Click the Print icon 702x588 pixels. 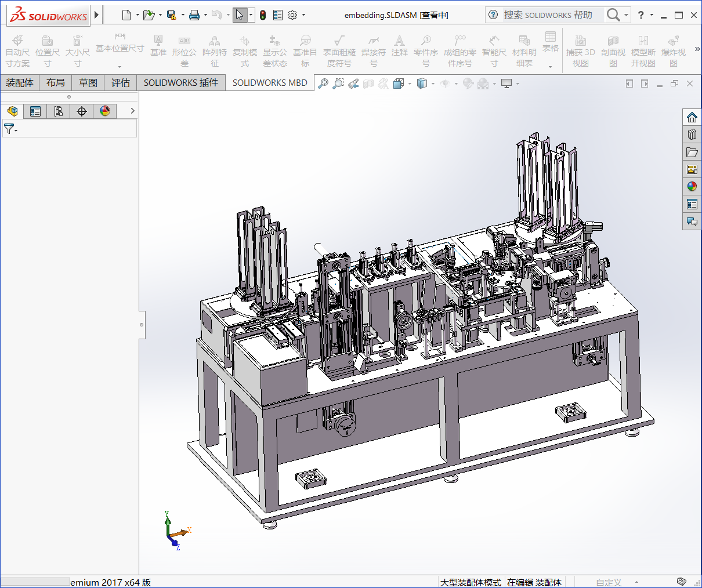click(x=194, y=15)
